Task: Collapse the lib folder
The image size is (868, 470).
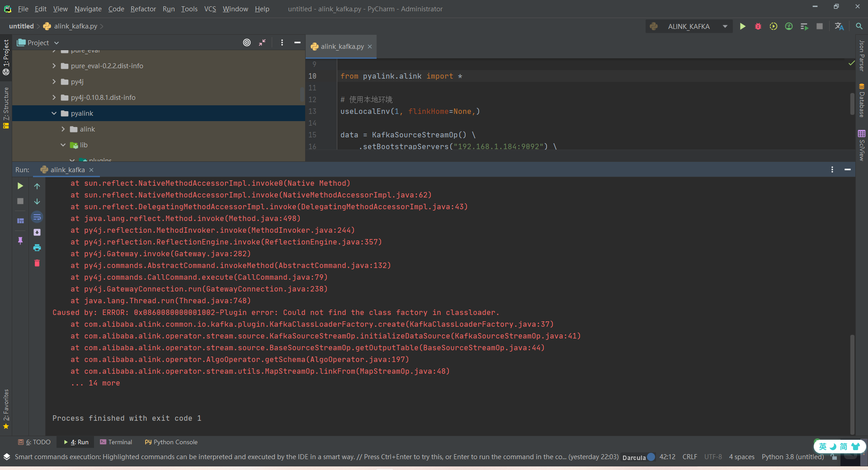Action: (63, 145)
